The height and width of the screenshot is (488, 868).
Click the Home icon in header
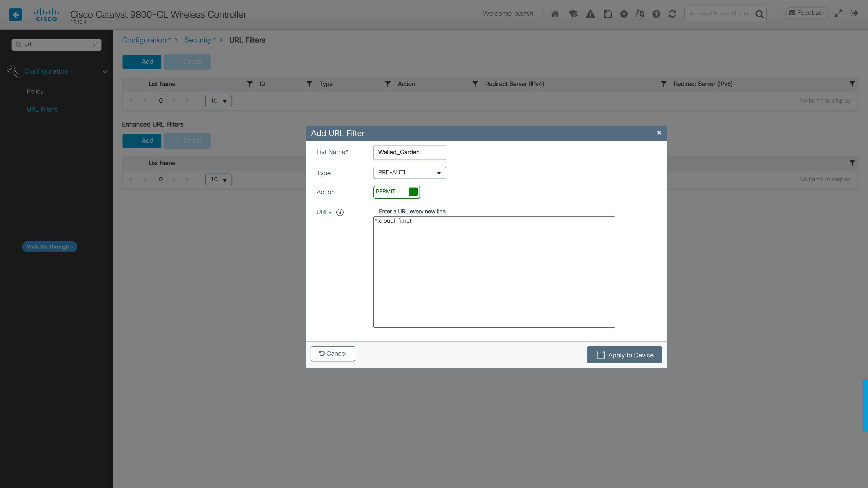tap(555, 14)
